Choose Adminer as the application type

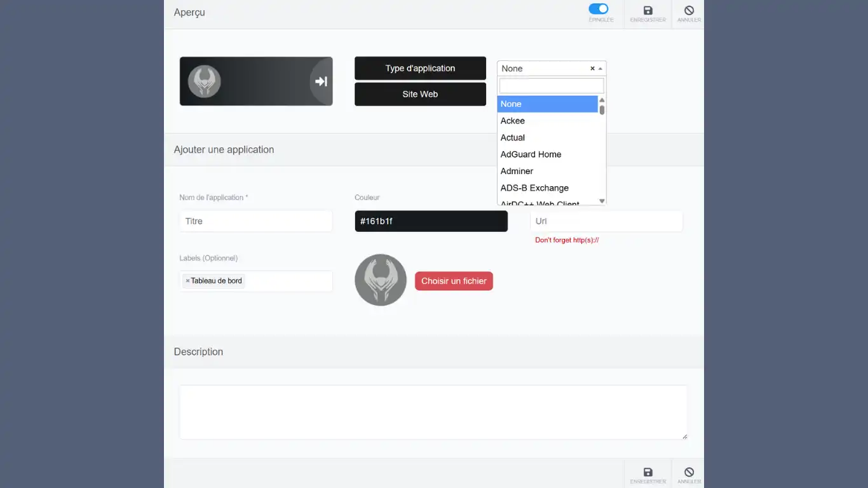517,171
